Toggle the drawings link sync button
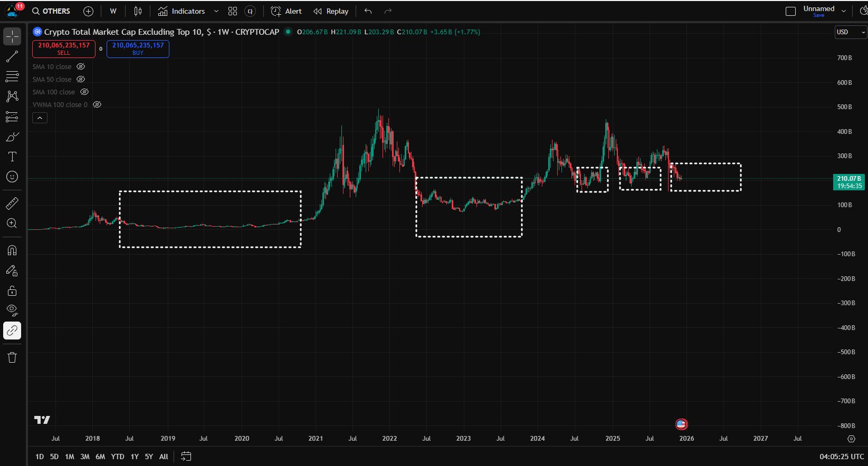868x466 pixels. pos(12,331)
